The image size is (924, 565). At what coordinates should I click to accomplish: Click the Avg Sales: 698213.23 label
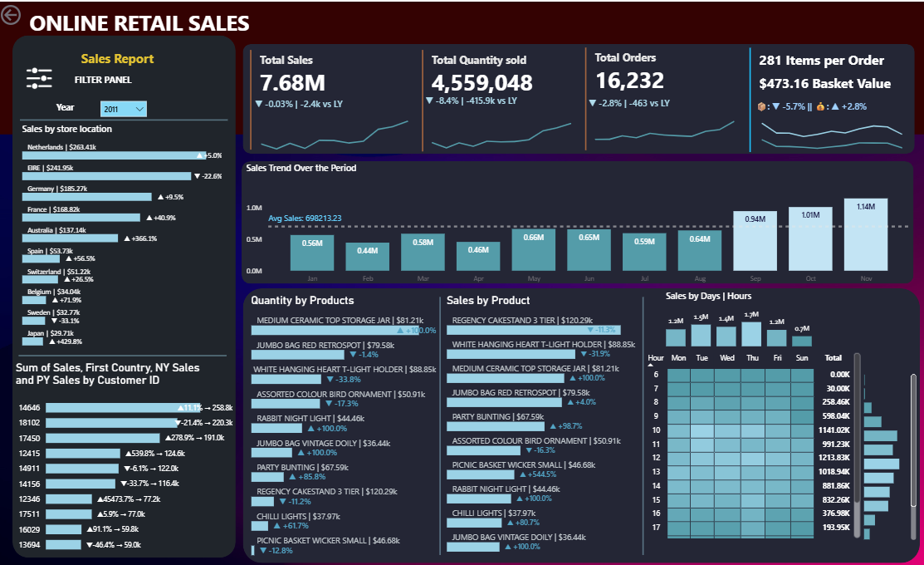pos(305,219)
